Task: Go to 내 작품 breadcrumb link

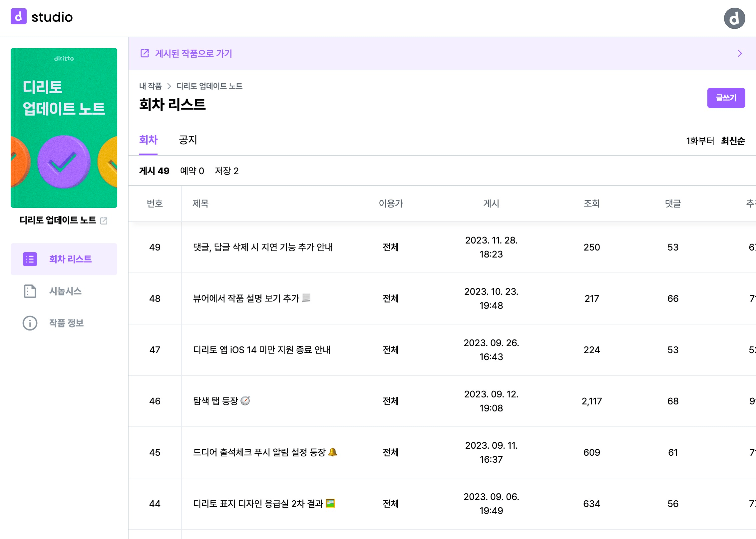Action: (150, 86)
